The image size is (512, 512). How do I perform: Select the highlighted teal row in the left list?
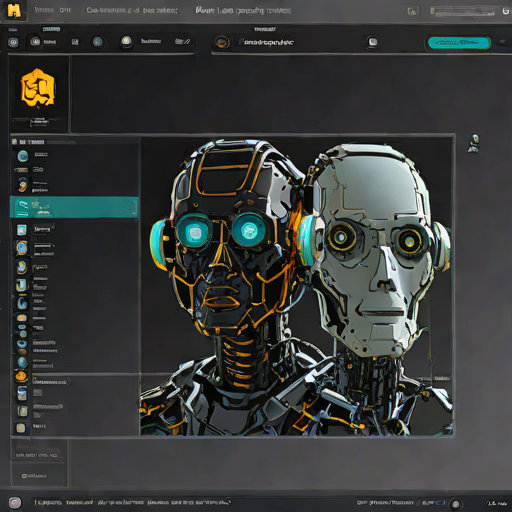(x=74, y=207)
